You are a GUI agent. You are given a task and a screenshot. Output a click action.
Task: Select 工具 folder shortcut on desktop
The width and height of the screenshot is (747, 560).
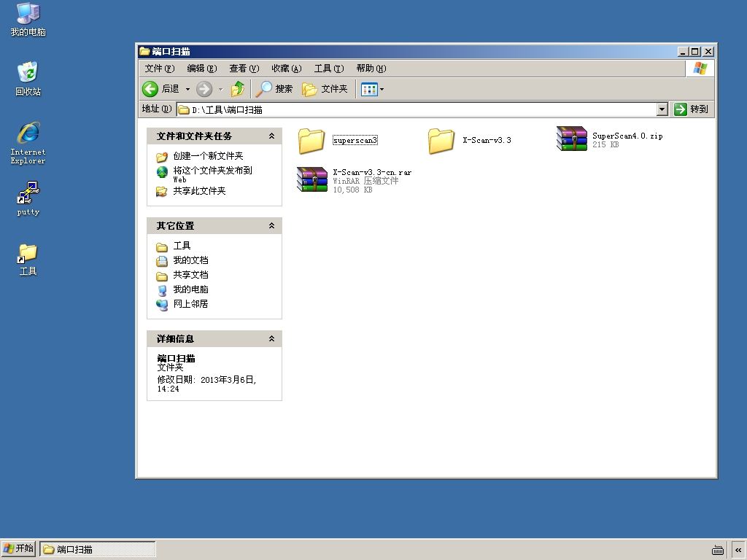[28, 260]
